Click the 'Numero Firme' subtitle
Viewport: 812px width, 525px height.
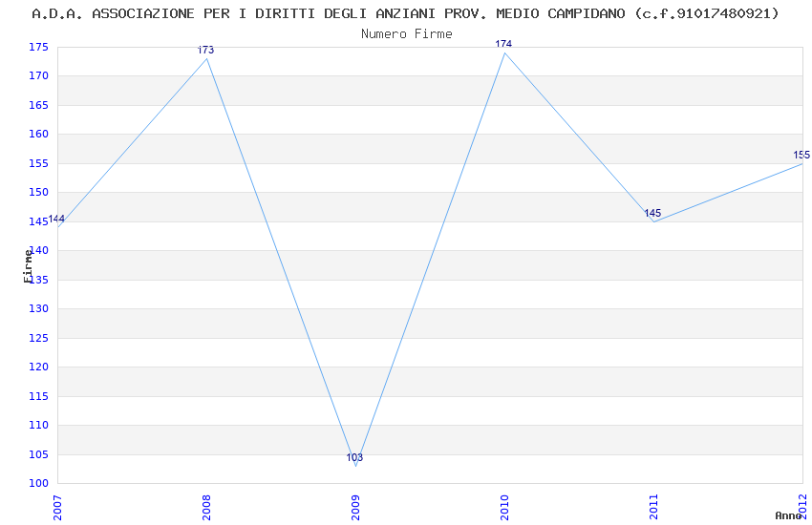407,34
